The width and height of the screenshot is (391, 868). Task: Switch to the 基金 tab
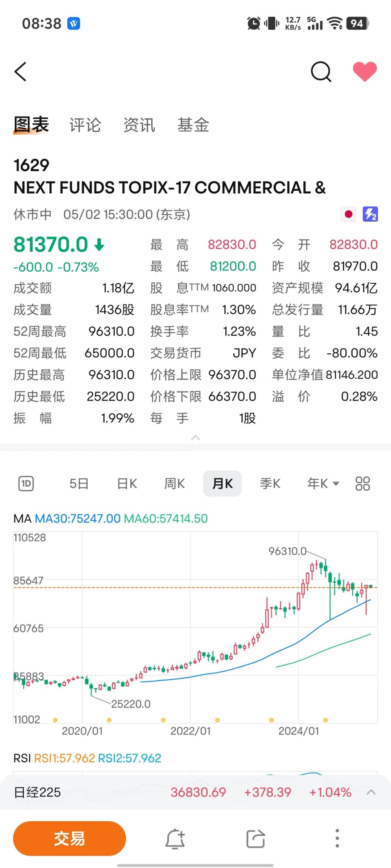tap(193, 125)
